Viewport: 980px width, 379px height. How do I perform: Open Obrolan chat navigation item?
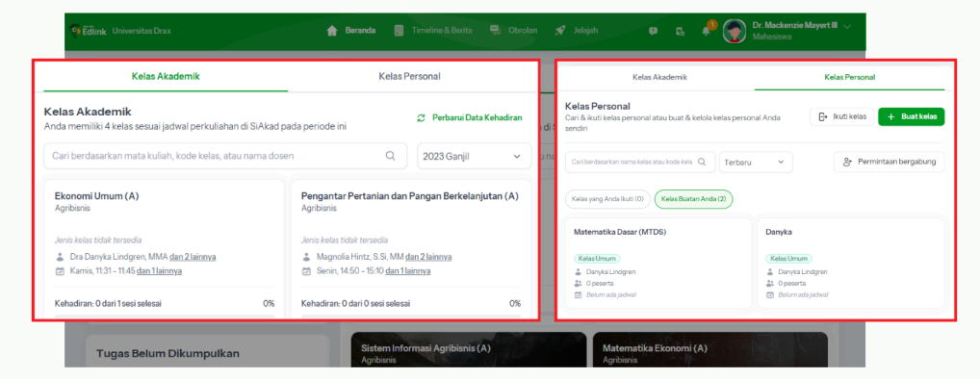pyautogui.click(x=513, y=31)
